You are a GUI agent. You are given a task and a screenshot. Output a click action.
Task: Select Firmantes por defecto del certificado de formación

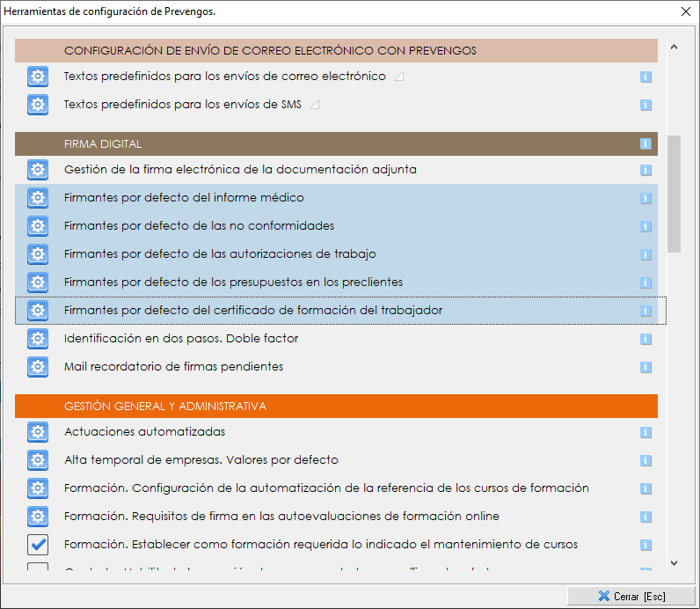[253, 311]
